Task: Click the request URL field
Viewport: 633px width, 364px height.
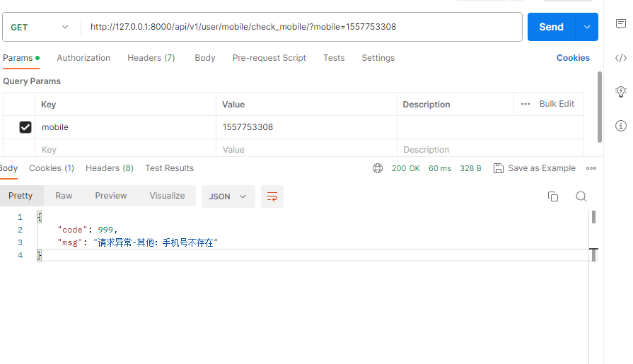Action: (x=301, y=27)
